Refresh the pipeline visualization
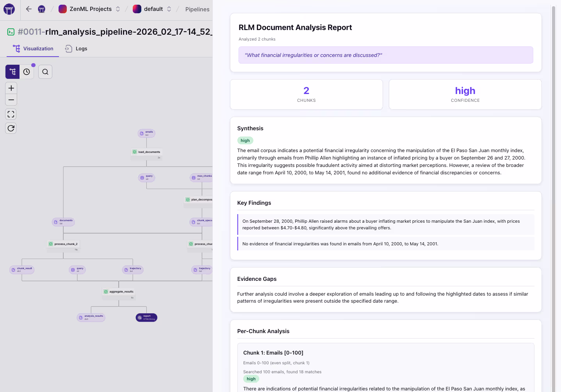 (x=11, y=128)
